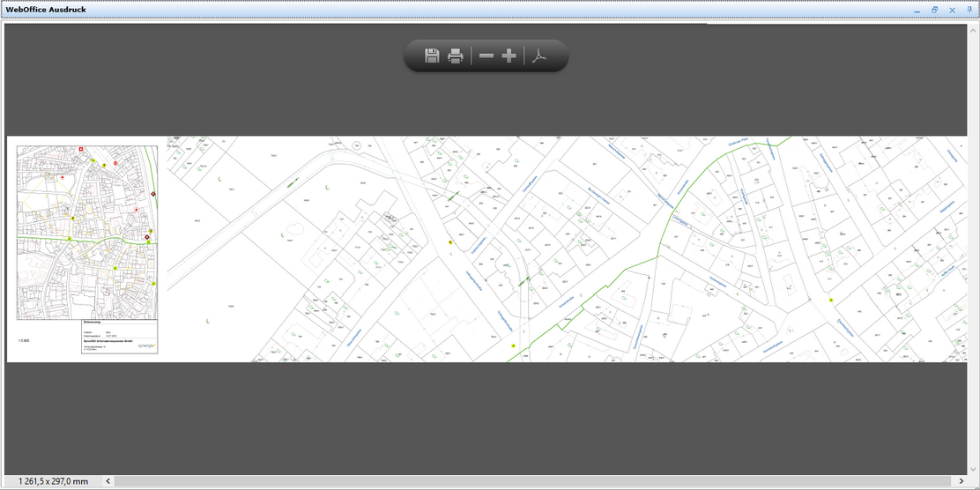Save the print document with the floppy disk icon
Image resolution: width=980 pixels, height=490 pixels.
(432, 56)
